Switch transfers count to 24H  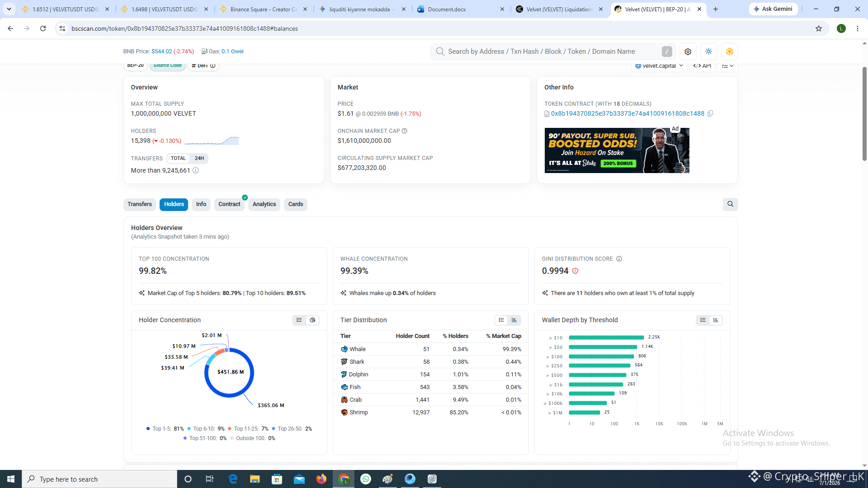[199, 159]
